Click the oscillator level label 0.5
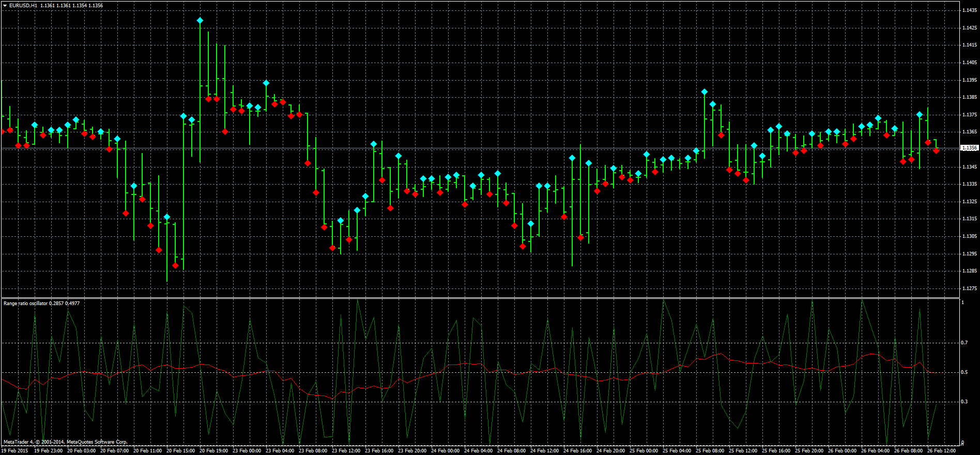Image resolution: width=980 pixels, height=455 pixels. 964,372
